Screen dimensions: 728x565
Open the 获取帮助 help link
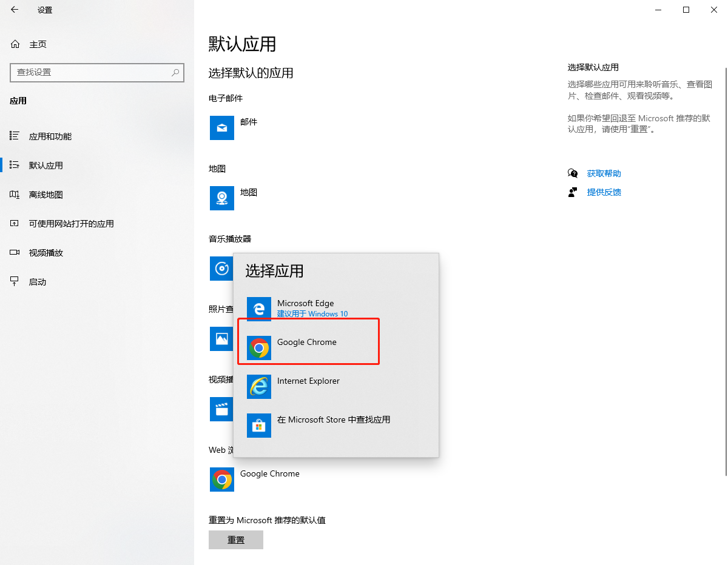[x=604, y=173]
